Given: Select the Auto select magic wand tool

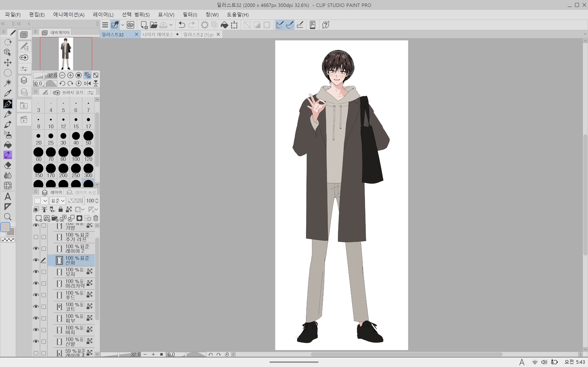Looking at the screenshot, I should point(8,83).
